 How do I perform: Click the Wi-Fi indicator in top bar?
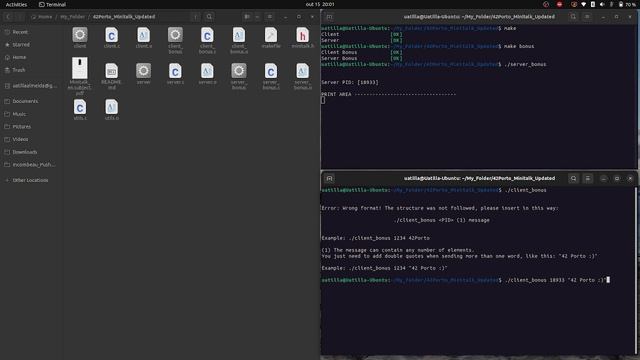click(x=584, y=4)
